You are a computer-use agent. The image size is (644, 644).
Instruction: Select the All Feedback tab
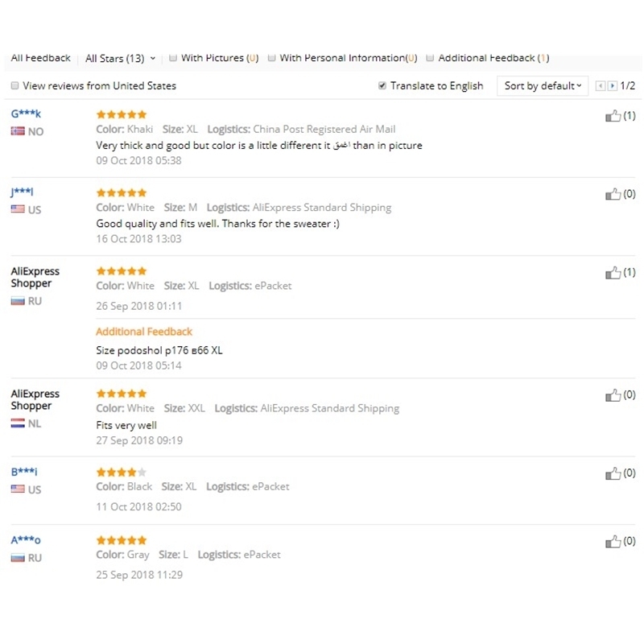[x=41, y=58]
